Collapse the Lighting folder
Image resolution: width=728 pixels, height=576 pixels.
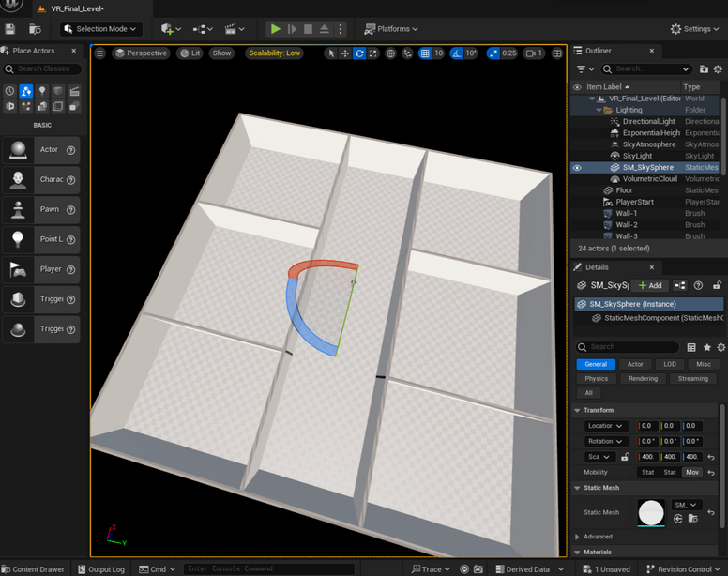(x=599, y=111)
